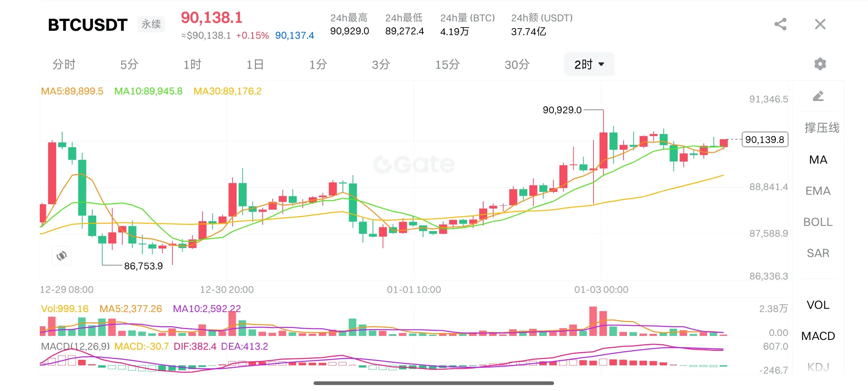Toggle the MACD sub-chart indicator

point(818,336)
